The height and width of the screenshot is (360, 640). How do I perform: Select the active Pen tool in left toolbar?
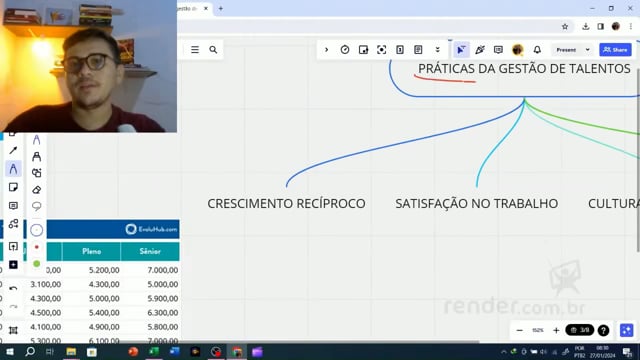[x=13, y=169]
